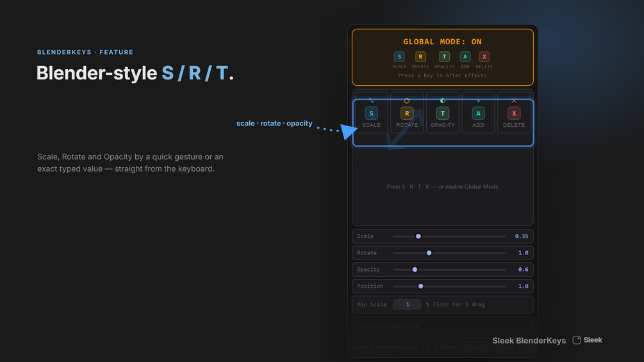644x362 pixels.
Task: Click the A key badge in Global Mode banner
Action: click(465, 56)
